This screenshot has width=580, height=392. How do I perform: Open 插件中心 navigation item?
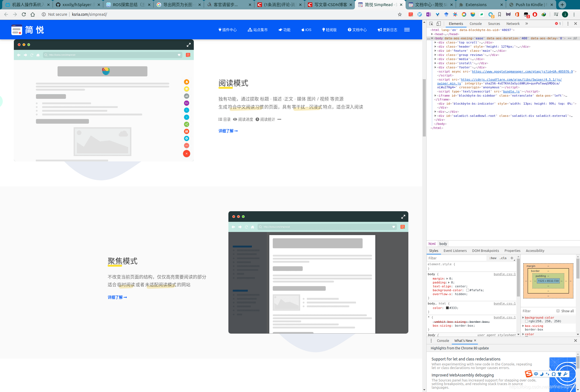pyautogui.click(x=228, y=30)
